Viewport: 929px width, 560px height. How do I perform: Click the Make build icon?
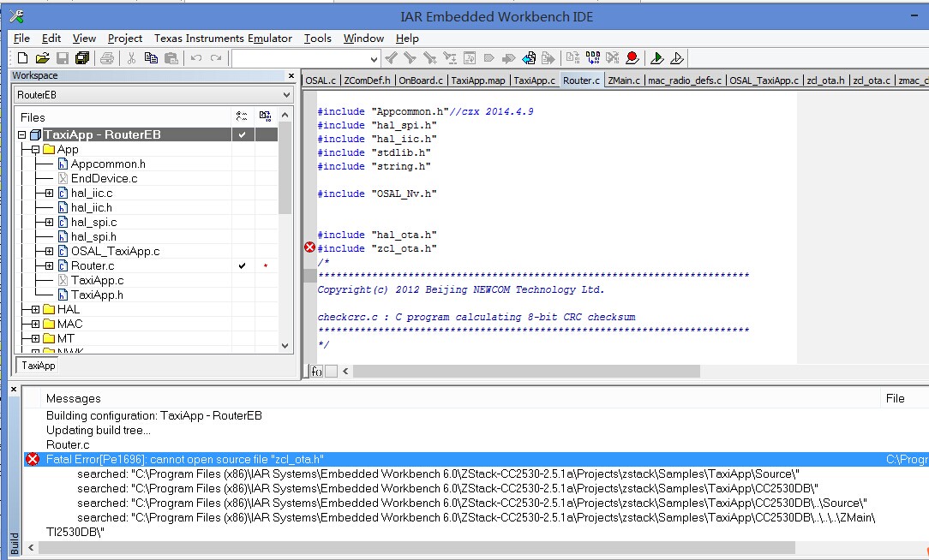(592, 58)
